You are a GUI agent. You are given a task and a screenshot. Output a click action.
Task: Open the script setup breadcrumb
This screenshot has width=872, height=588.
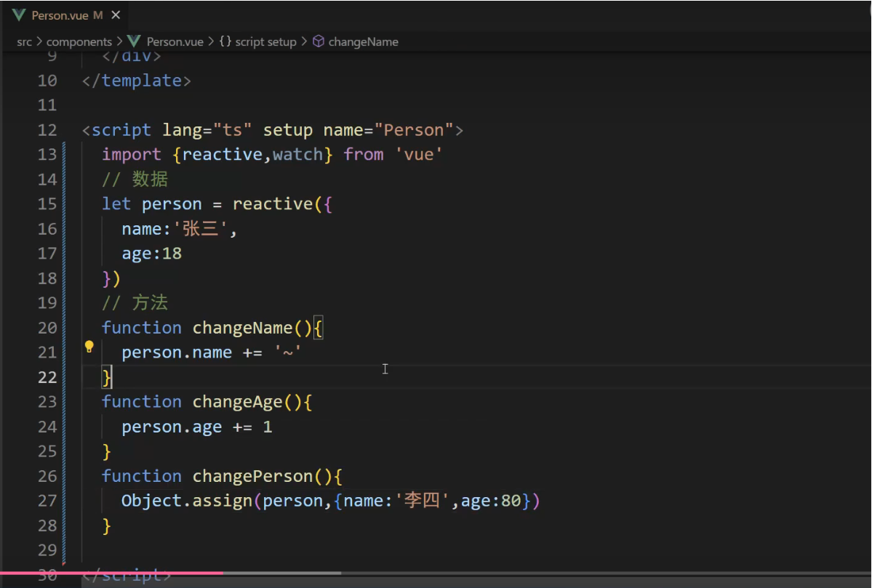pyautogui.click(x=266, y=41)
